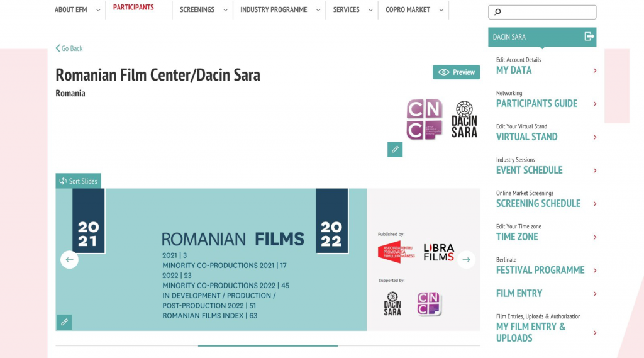Expand the SCREENINGS dropdown chevron
644x358 pixels.
click(226, 10)
